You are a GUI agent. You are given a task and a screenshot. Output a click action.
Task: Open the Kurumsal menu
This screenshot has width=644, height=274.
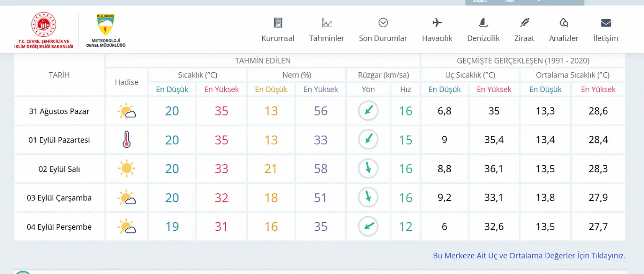point(278,38)
